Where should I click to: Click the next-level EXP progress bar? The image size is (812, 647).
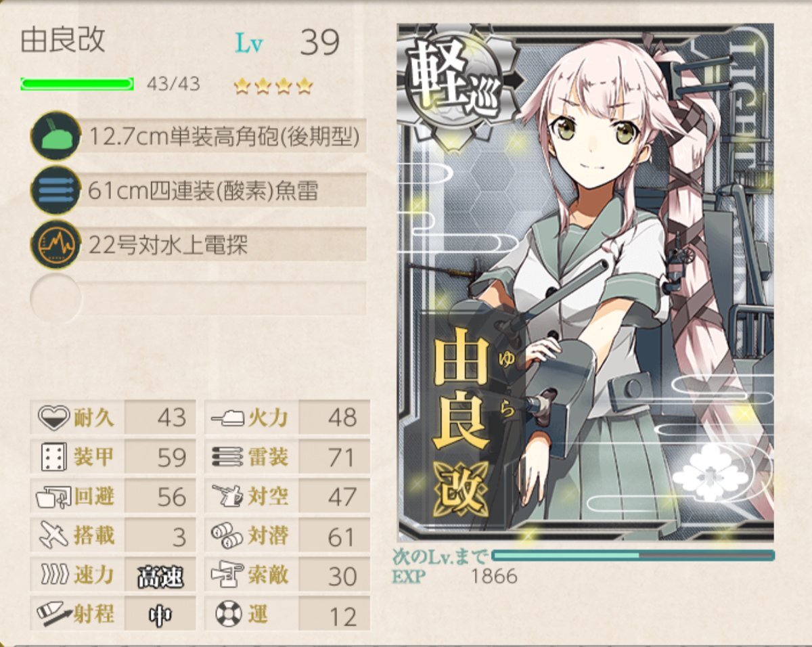[x=633, y=556]
